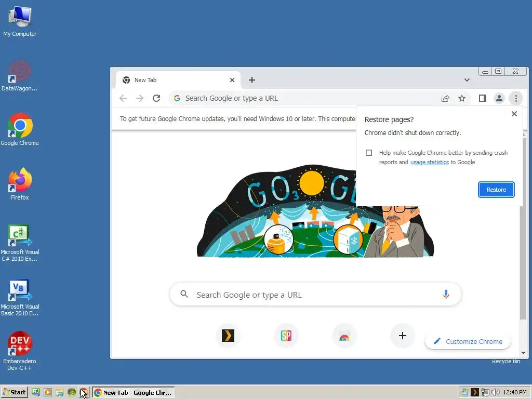
Task: Select Google Chrome desktop shortcut
Action: point(20,129)
